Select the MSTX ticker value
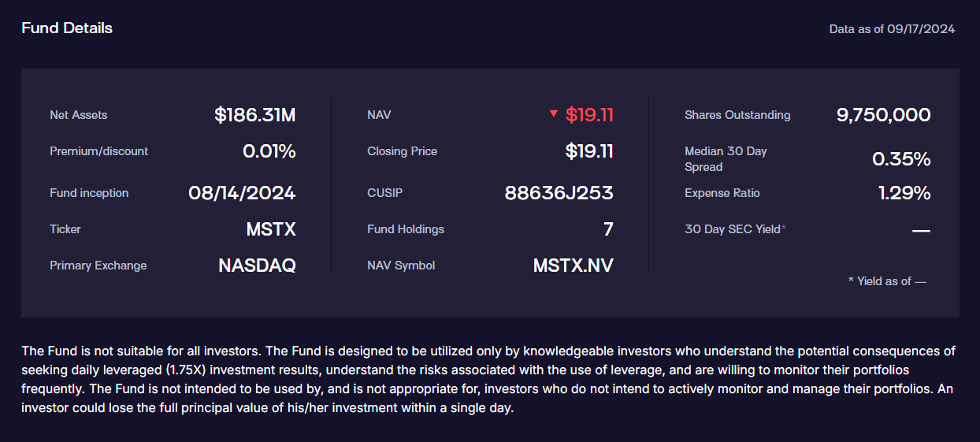 point(271,229)
